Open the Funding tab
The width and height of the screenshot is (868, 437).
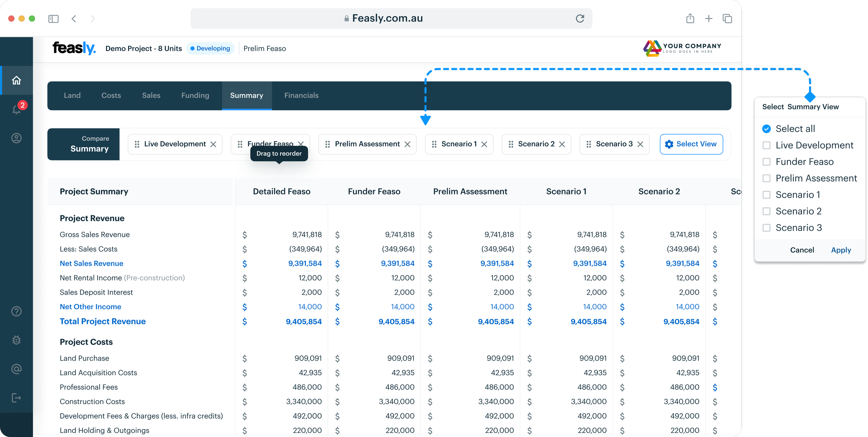[x=195, y=95]
